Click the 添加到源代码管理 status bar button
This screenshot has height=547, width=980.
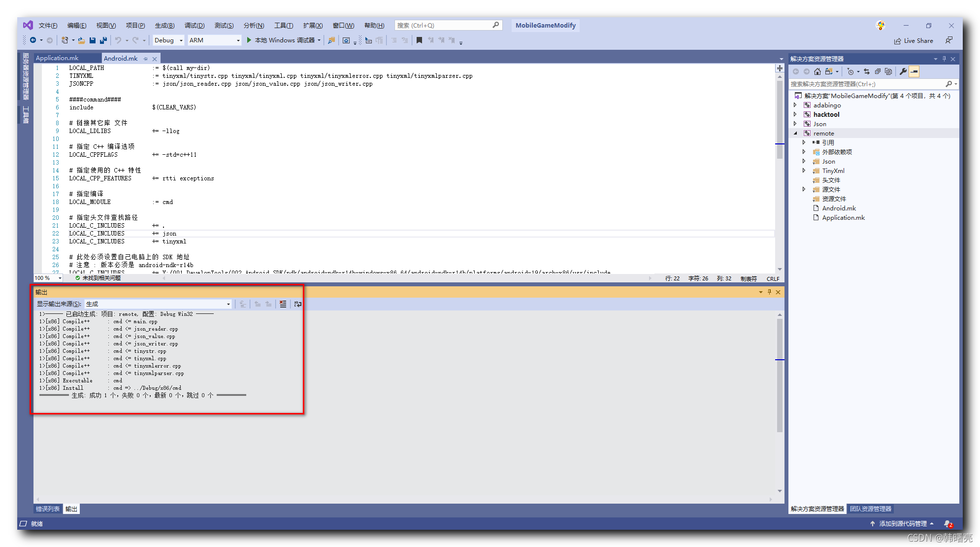(902, 524)
